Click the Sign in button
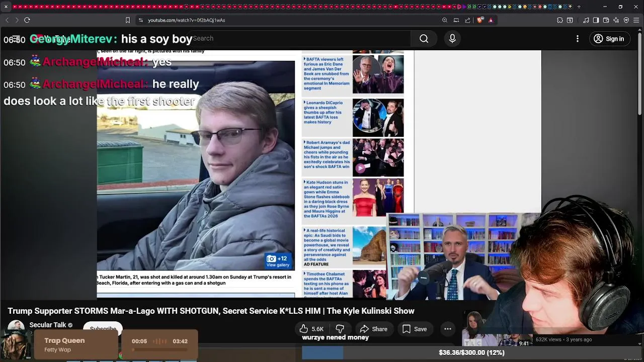This screenshot has width=644, height=362. pos(609,39)
